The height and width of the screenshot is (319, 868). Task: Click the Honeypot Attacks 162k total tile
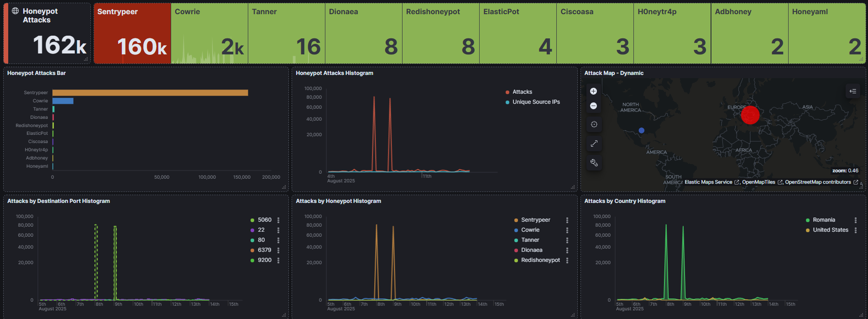(47, 33)
